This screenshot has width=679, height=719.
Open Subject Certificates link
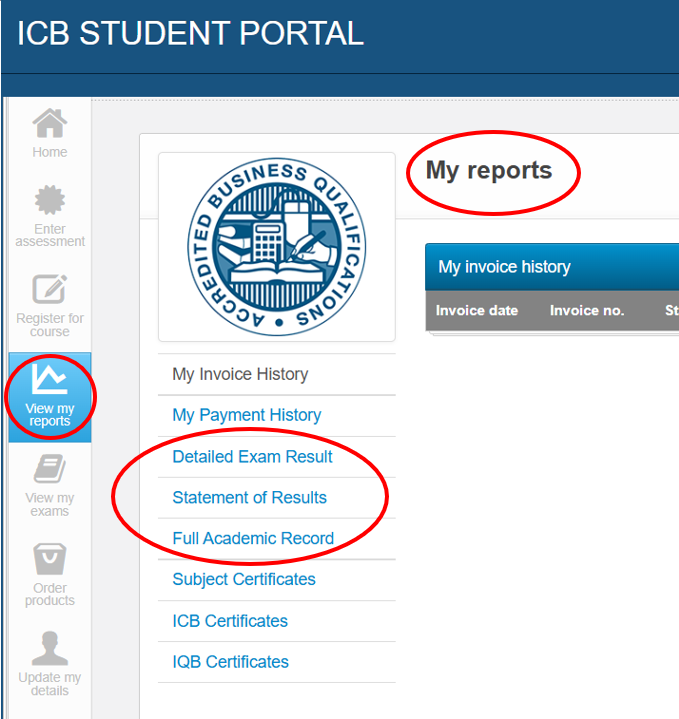[244, 579]
